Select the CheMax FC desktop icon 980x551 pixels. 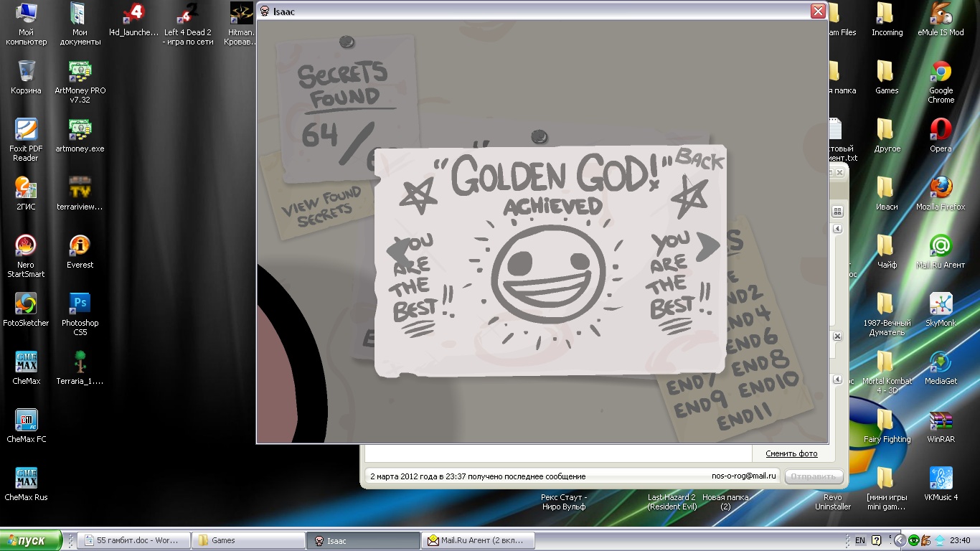coord(27,426)
